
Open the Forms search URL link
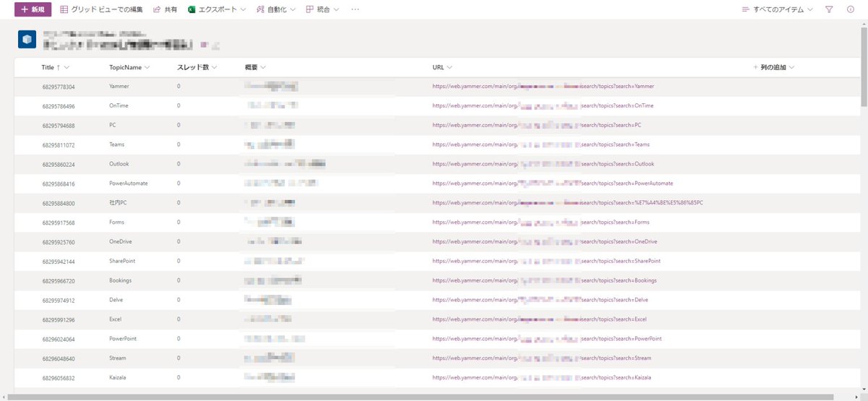(x=540, y=222)
